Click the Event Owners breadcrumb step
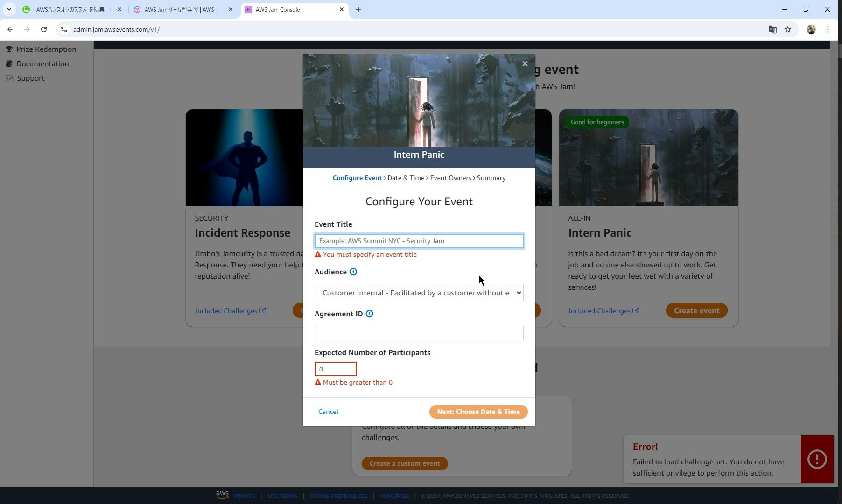The width and height of the screenshot is (842, 504). pos(451,178)
